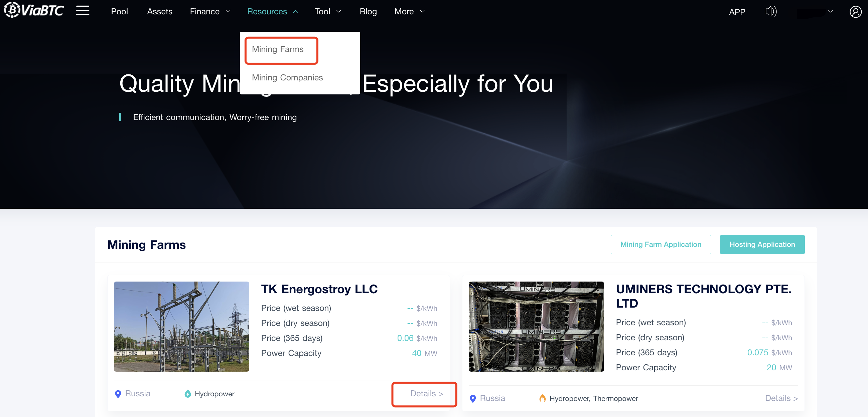Click the location pin next to Russia in TK Energostroy card
Viewport: 868px width, 417px height.
click(x=118, y=394)
